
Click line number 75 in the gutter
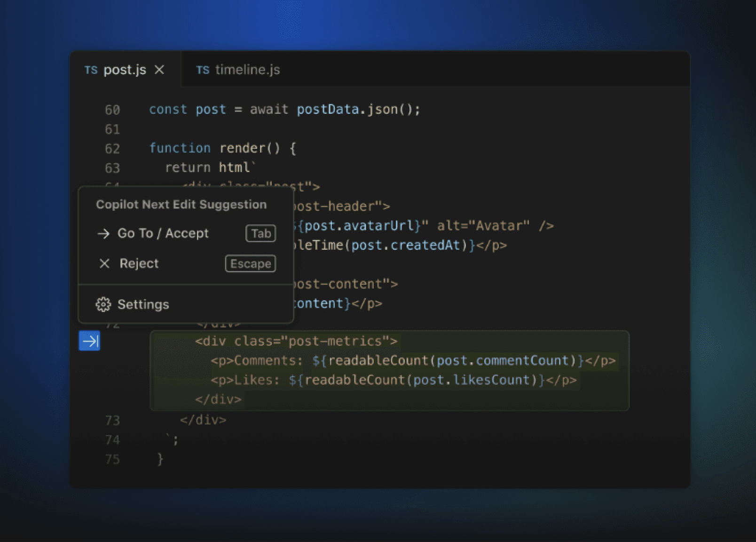[x=112, y=459]
